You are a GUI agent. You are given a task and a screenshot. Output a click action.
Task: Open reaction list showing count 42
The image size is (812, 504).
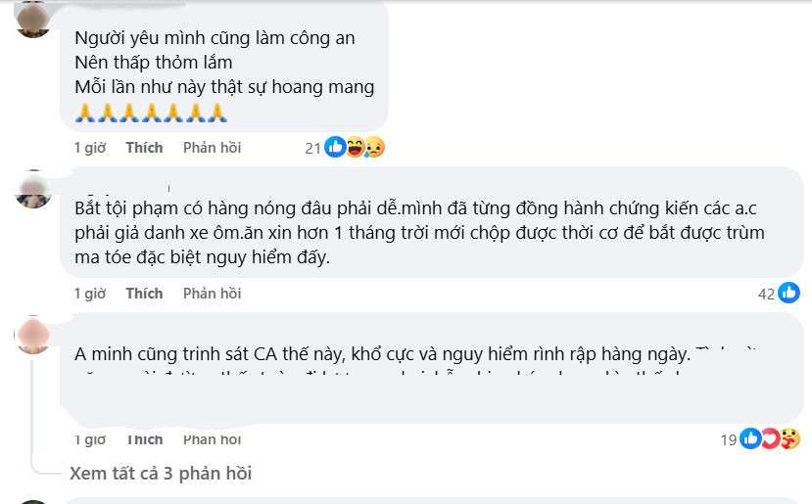[x=766, y=293]
